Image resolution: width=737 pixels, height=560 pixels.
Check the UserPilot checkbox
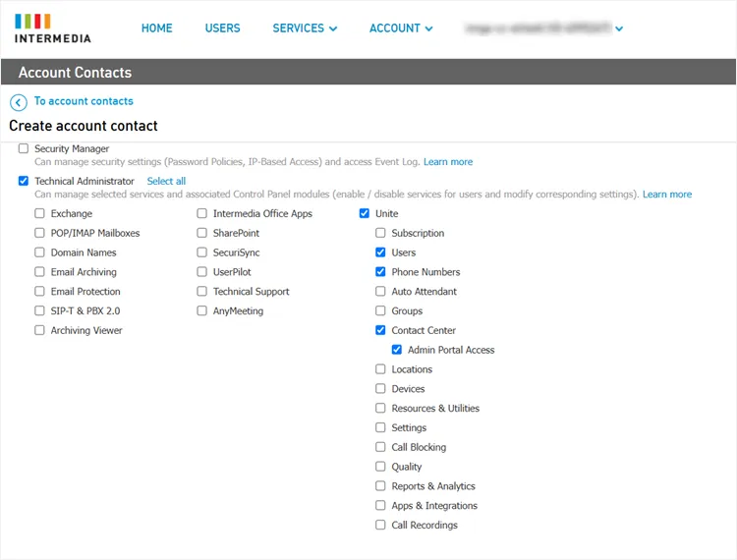point(201,272)
